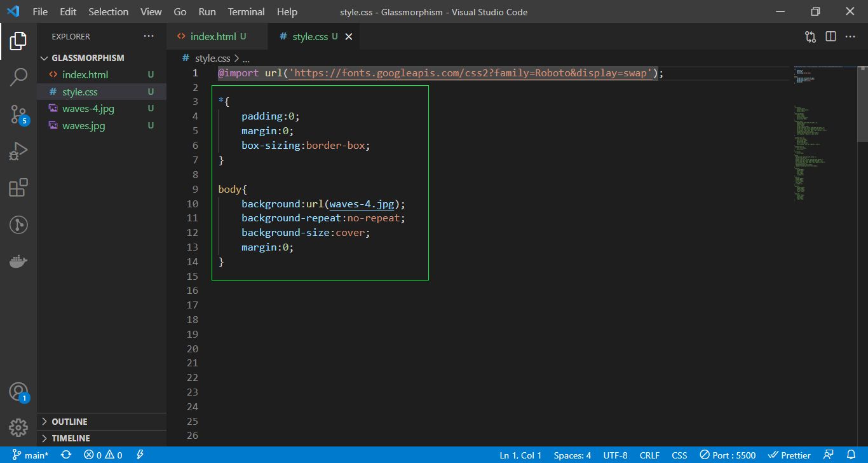Open waves.jpg in the explorer
868x463 pixels.
pyautogui.click(x=102, y=126)
